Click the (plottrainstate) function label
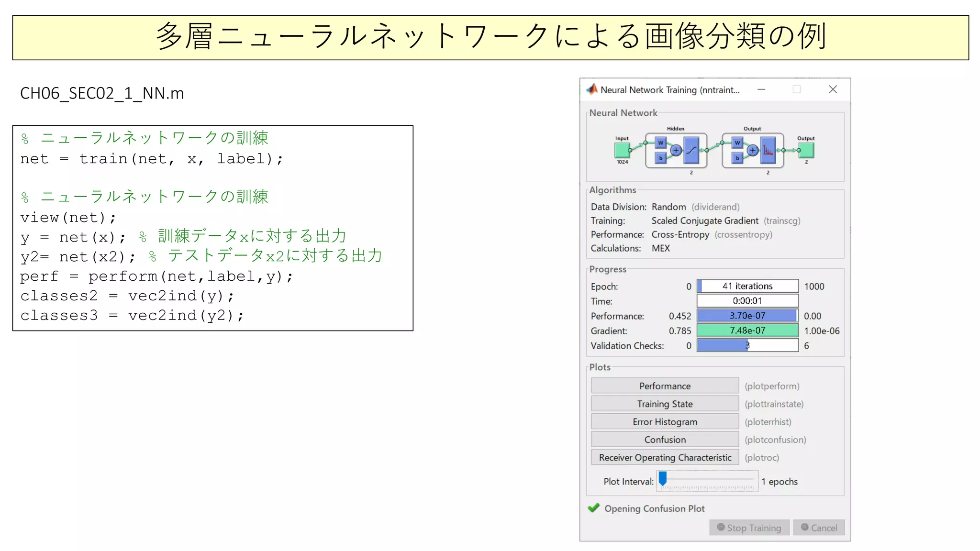Viewport: 980px width, 551px height. tap(774, 404)
